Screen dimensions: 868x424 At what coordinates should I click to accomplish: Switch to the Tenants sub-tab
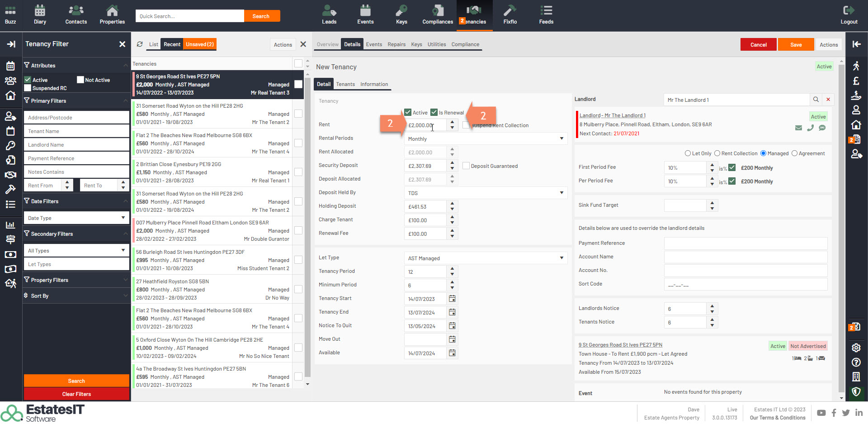click(345, 84)
